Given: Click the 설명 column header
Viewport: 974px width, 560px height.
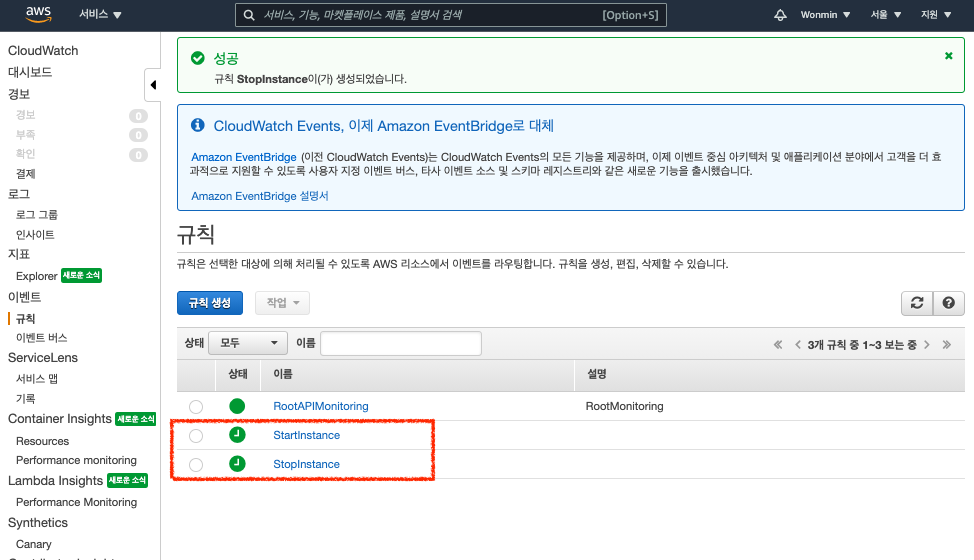Looking at the screenshot, I should click(x=597, y=374).
